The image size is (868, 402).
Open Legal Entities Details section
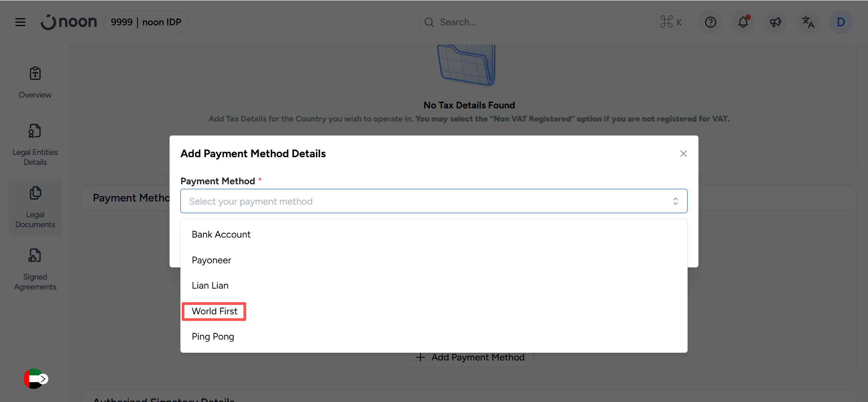pyautogui.click(x=35, y=145)
